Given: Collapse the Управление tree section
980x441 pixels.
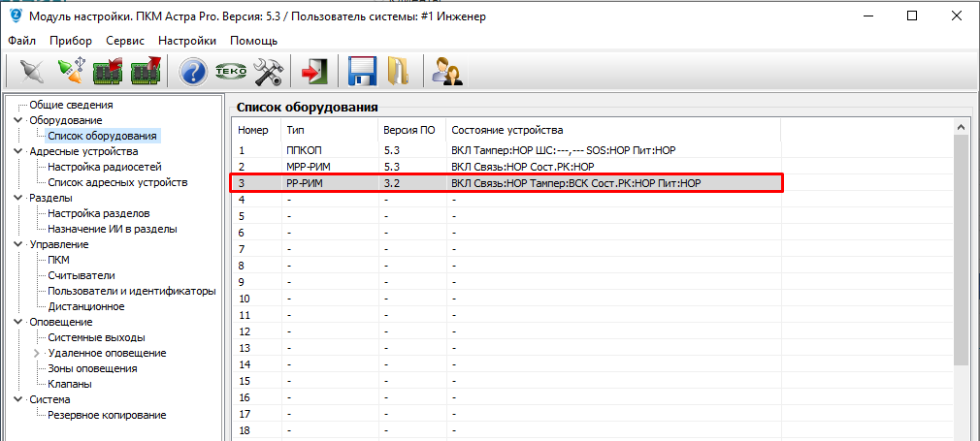Looking at the screenshot, I should pyautogui.click(x=17, y=244).
